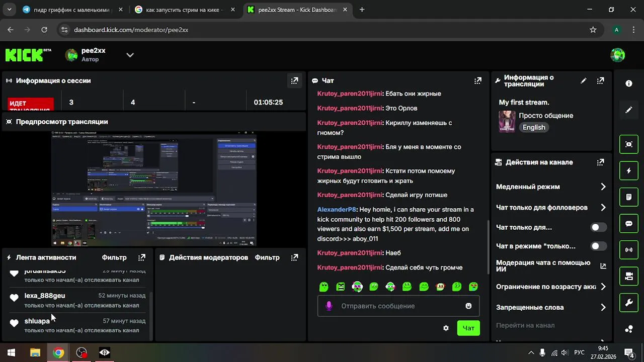The height and width of the screenshot is (362, 644).
Task: Open Windows Start menu
Action: 11,352
